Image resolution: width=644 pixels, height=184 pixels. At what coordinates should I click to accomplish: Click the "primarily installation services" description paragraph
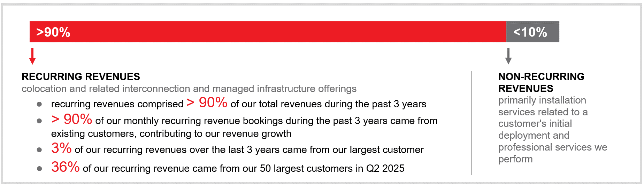pos(552,130)
